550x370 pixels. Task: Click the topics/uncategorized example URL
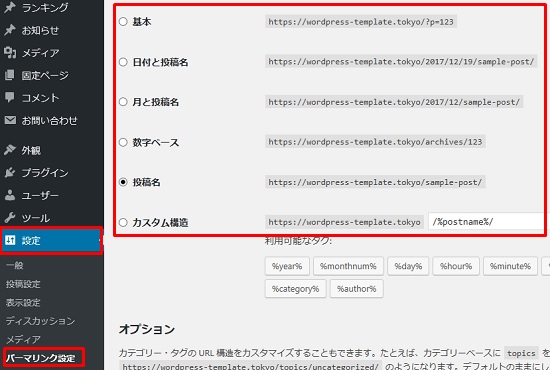pos(250,366)
